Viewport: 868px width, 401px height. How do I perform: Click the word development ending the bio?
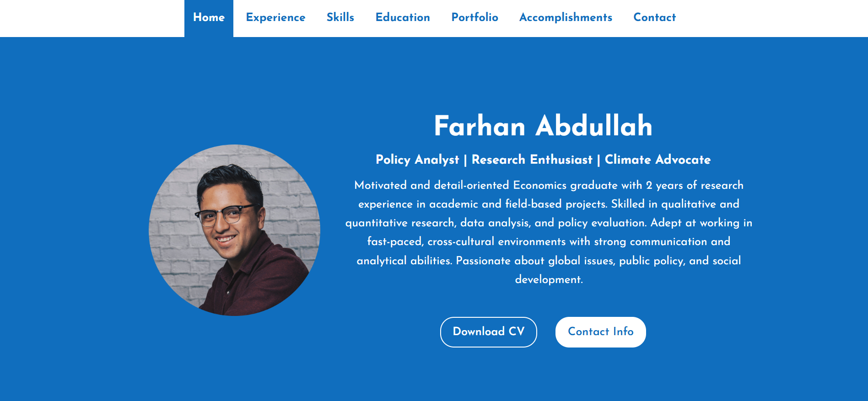click(549, 279)
